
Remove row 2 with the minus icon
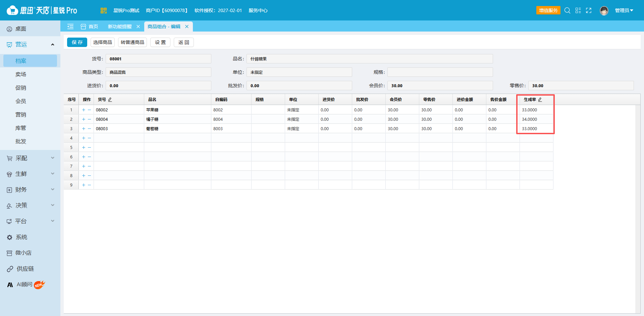pyautogui.click(x=90, y=119)
